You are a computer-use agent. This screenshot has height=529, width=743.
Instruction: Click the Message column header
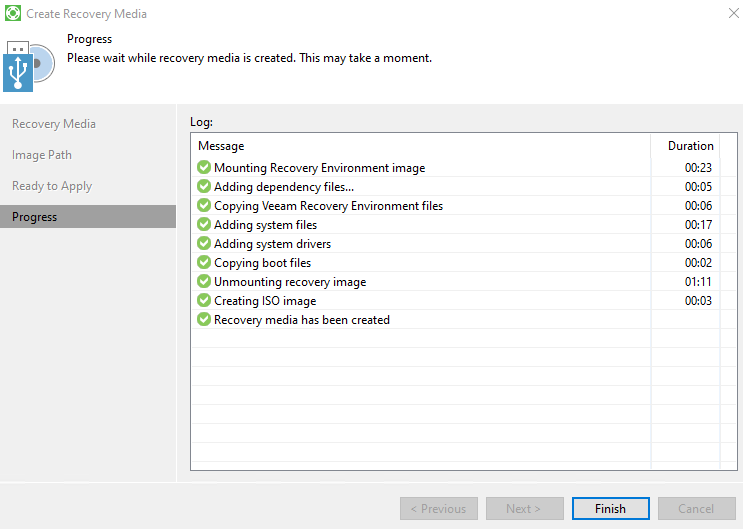coord(221,146)
